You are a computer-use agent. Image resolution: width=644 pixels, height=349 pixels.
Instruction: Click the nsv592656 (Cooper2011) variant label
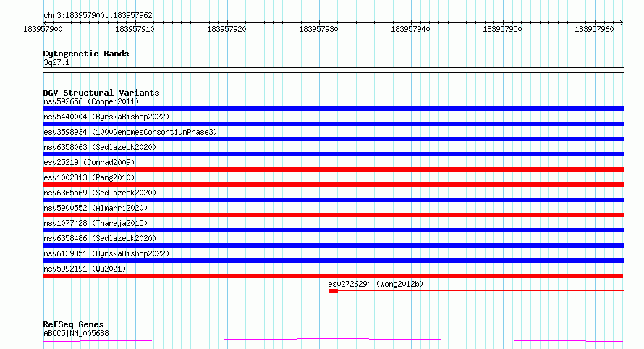(91, 101)
